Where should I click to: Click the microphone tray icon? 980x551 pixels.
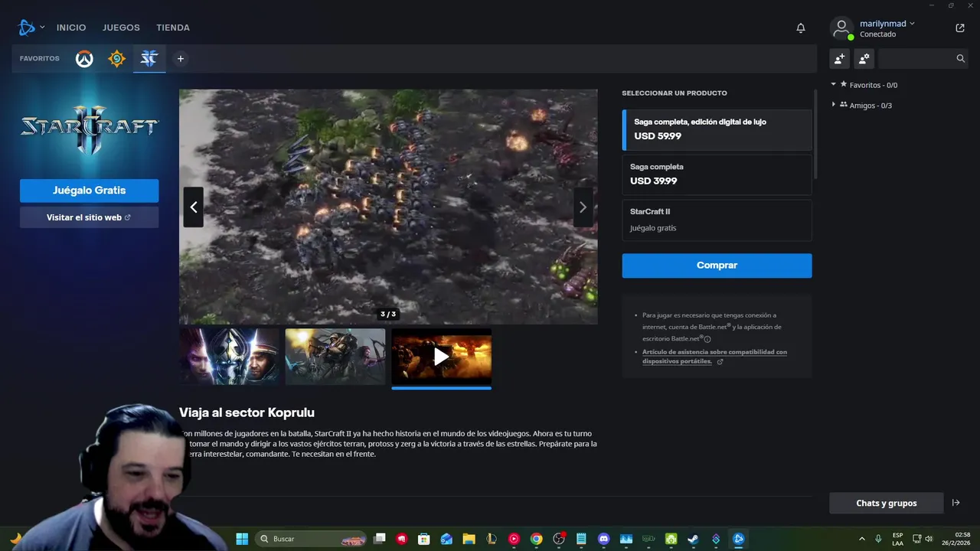(878, 539)
